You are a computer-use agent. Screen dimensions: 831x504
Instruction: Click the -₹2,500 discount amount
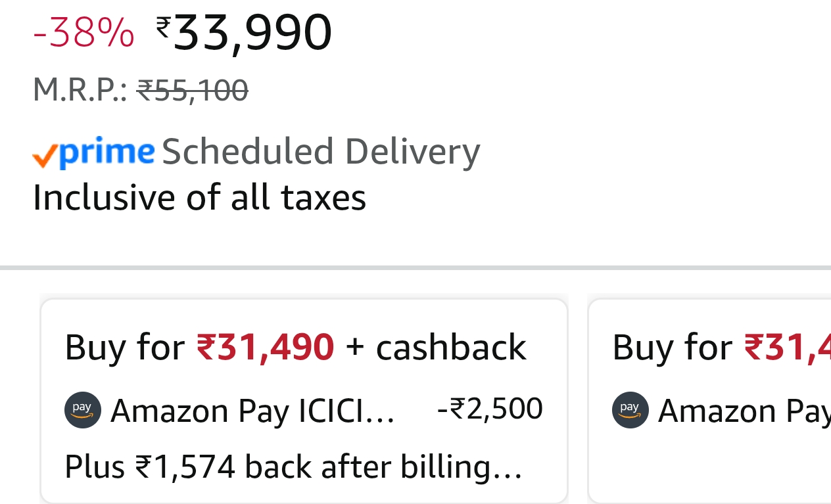[x=490, y=409]
